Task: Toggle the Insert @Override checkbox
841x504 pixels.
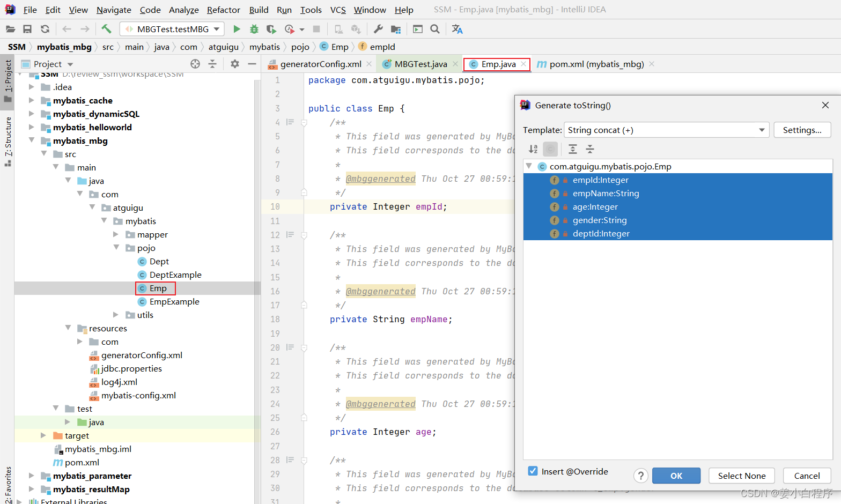Action: [x=533, y=471]
